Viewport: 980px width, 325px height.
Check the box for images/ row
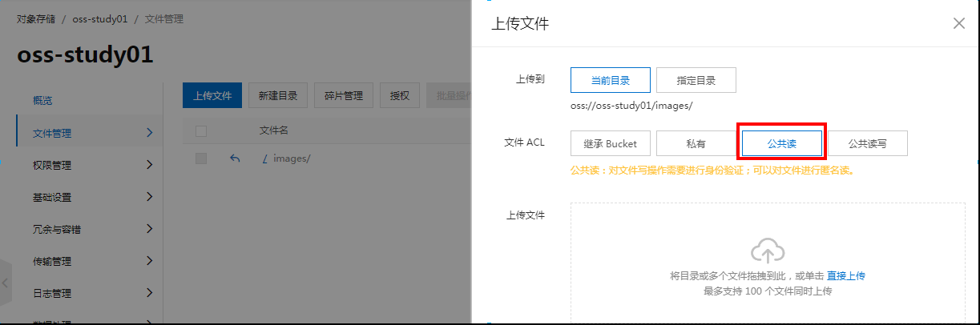click(201, 158)
